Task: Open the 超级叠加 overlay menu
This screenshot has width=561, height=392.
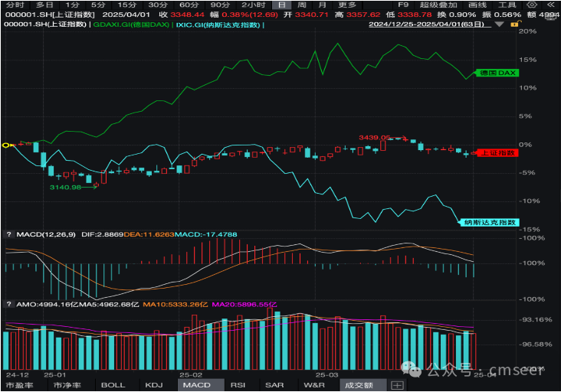Action: point(438,5)
